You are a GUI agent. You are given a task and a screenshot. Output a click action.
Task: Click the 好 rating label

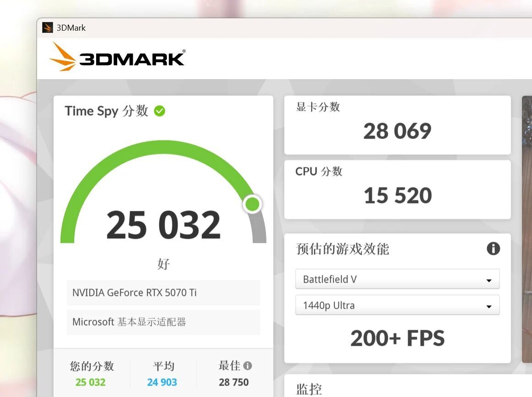point(163,264)
